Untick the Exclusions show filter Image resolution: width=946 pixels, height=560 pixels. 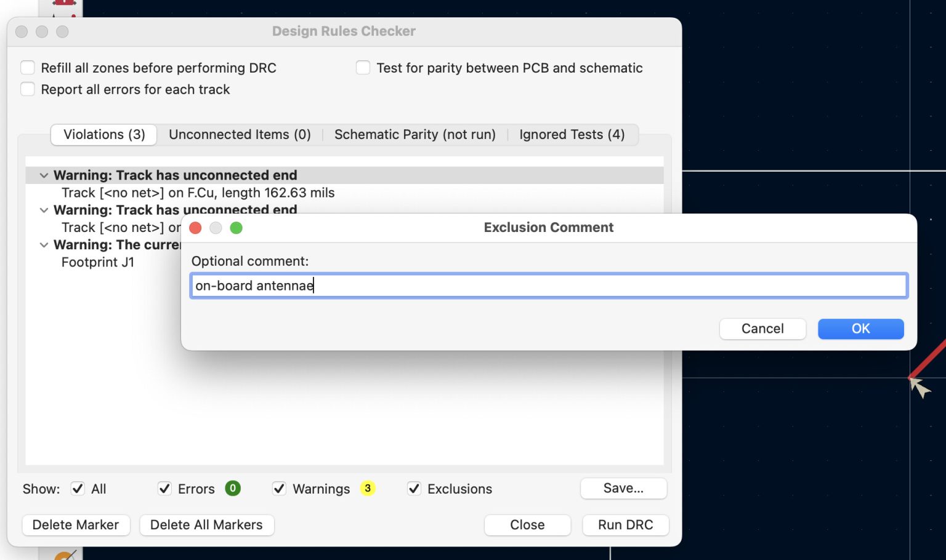414,489
